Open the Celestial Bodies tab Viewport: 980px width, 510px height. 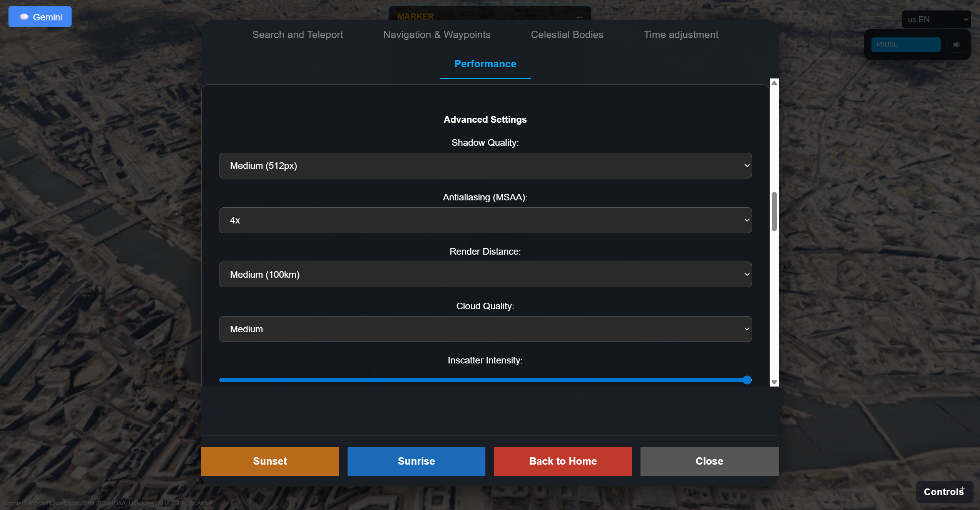click(567, 35)
